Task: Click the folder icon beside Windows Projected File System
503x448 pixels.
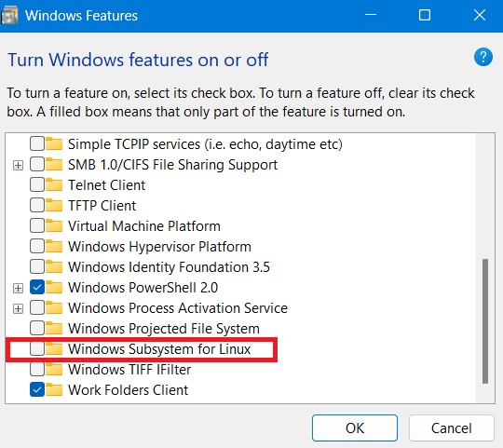Action: point(54,329)
